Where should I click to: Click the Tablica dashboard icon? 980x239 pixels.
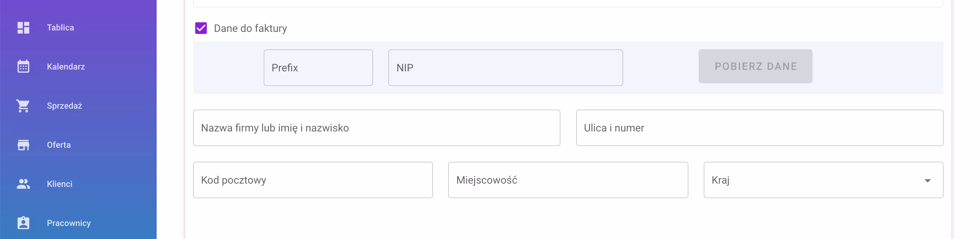[x=23, y=28]
